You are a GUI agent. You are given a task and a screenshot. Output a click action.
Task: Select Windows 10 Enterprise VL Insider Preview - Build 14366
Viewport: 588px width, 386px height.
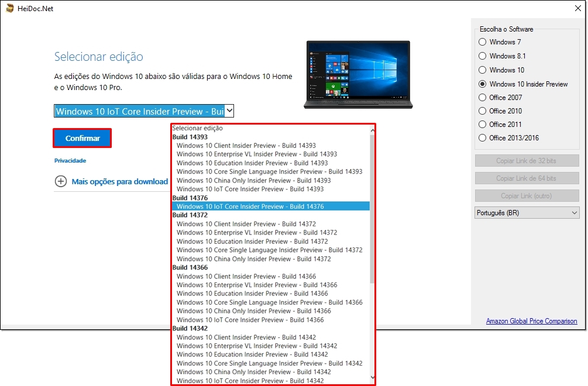pos(271,285)
